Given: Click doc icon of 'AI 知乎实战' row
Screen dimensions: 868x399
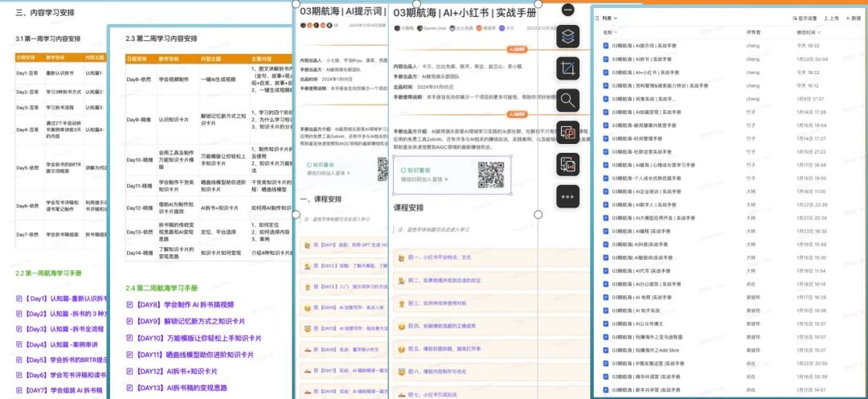Looking at the screenshot, I should (x=606, y=311).
